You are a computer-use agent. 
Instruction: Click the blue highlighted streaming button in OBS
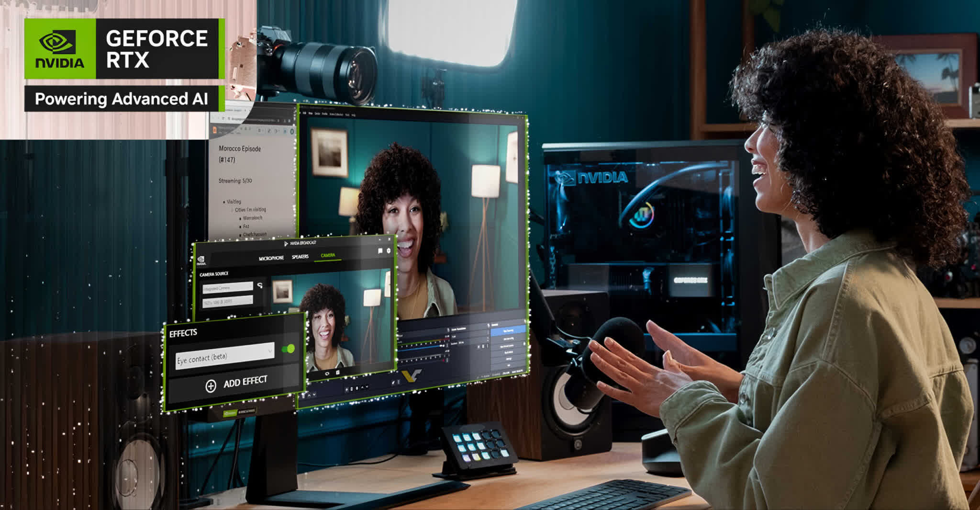point(508,330)
